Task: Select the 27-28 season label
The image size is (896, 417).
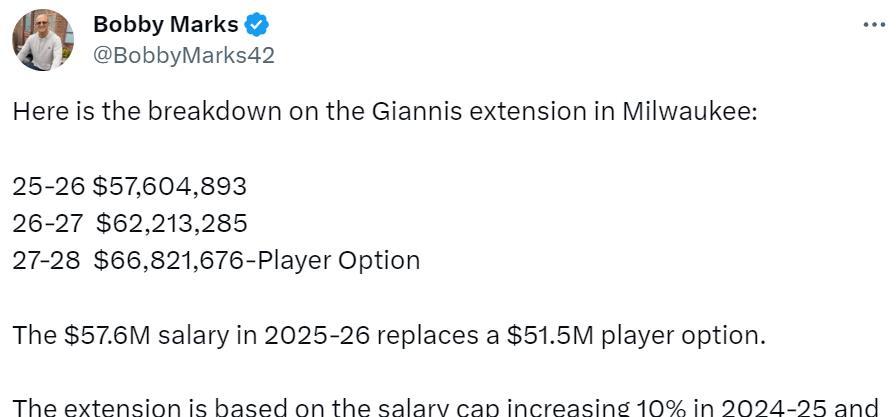Action: click(x=46, y=260)
